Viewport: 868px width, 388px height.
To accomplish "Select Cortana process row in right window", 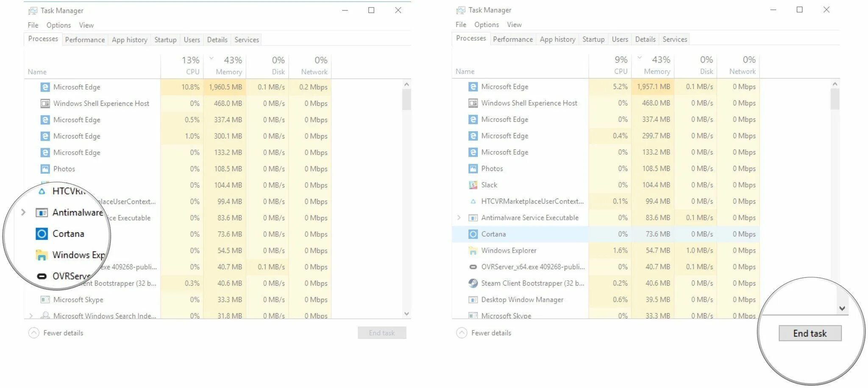I will tap(606, 234).
